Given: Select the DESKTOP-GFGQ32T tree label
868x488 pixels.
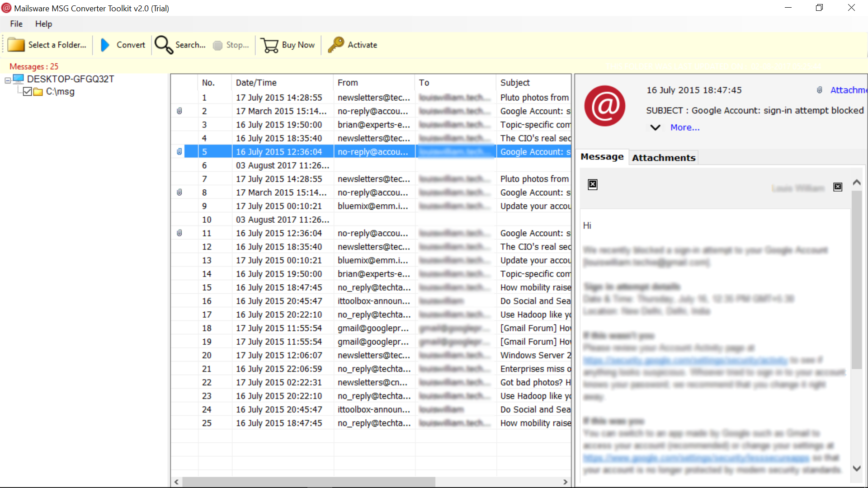Looking at the screenshot, I should (71, 79).
